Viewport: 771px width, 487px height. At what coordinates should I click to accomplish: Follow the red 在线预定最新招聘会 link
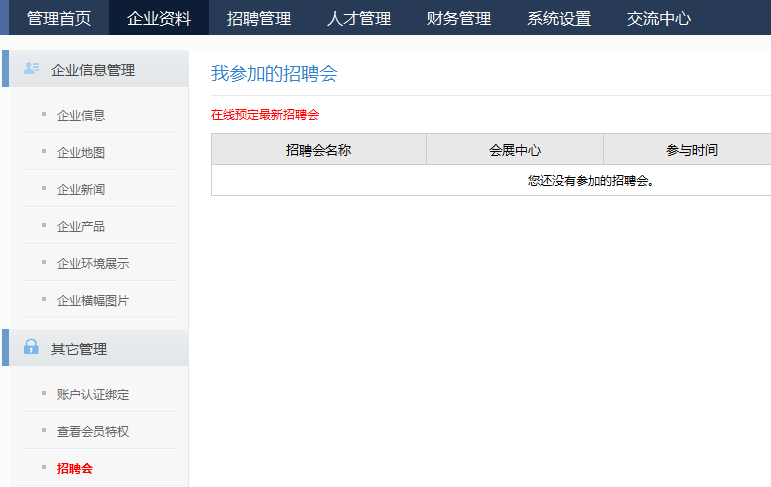pyautogui.click(x=265, y=115)
